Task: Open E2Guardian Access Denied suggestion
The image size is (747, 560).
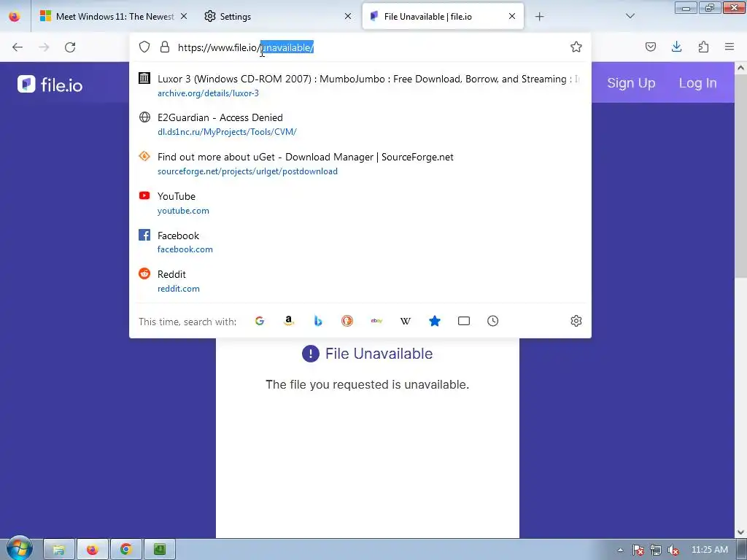Action: [360, 124]
